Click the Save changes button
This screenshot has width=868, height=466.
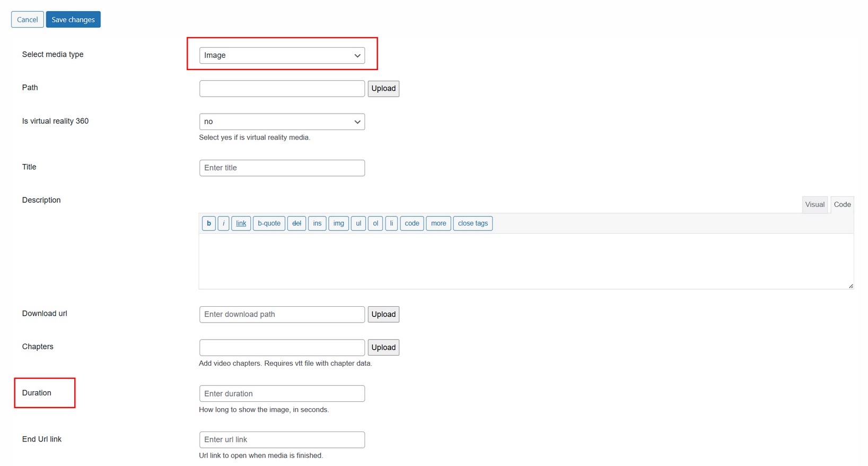pos(73,20)
